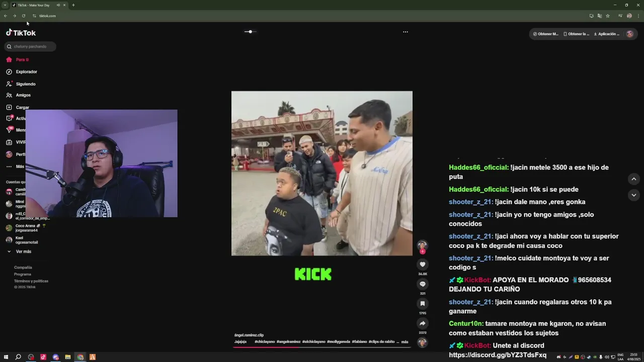Image resolution: width=644 pixels, height=362 pixels.
Task: Click 'Obtener M...' coin button
Action: tap(546, 34)
